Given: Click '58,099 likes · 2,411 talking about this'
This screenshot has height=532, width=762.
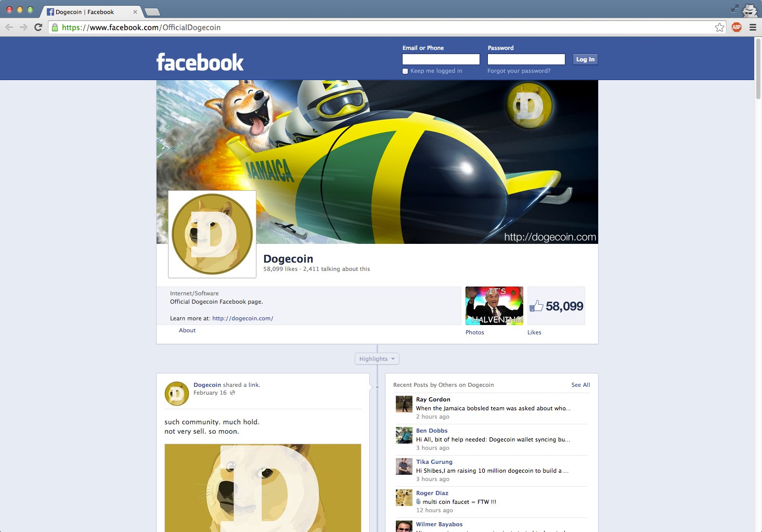Looking at the screenshot, I should coord(317,269).
